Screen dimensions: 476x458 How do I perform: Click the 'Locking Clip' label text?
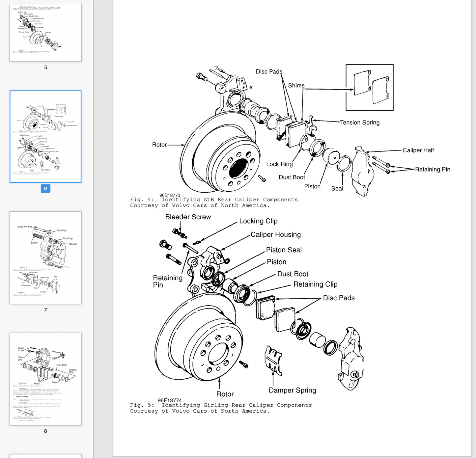258,221
